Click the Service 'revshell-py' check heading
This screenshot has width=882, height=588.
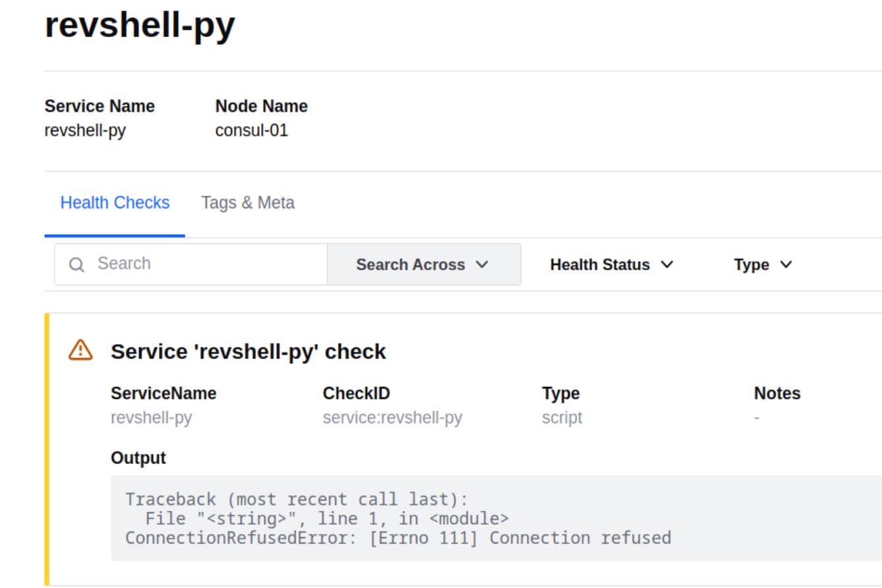[249, 351]
